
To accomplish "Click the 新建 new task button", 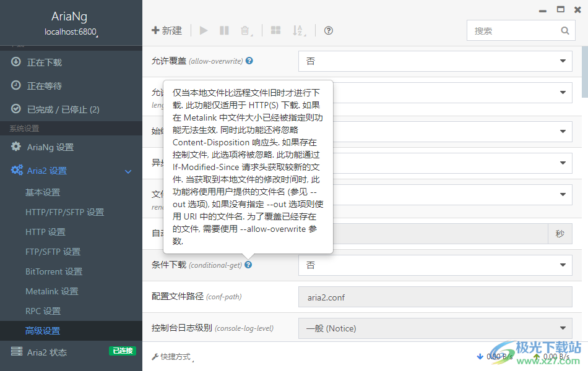I will pyautogui.click(x=166, y=30).
